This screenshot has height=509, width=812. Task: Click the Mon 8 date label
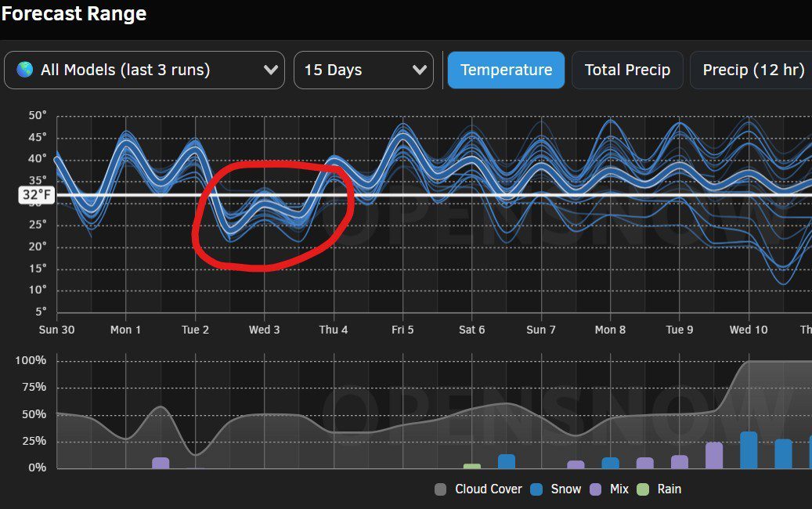tap(610, 330)
